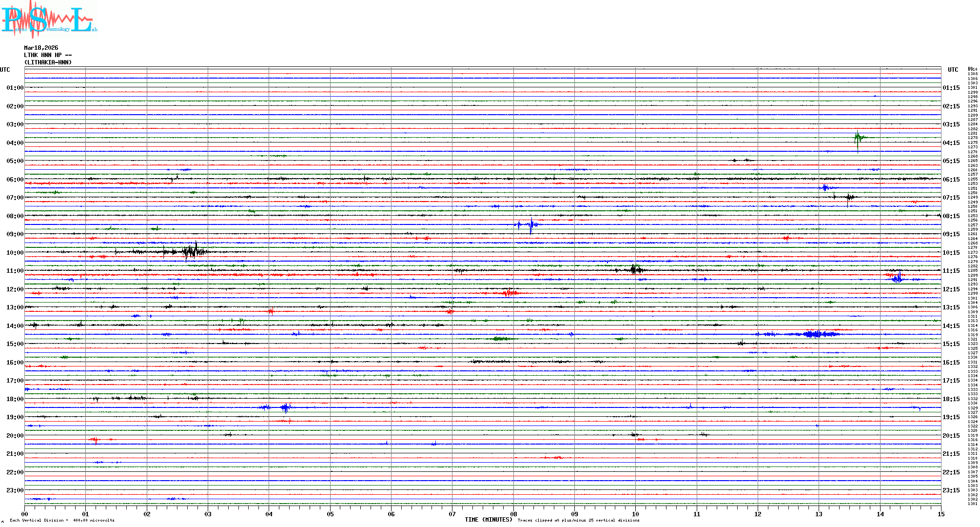Image resolution: width=980 pixels, height=527 pixels.
Task: Click minute 07 tick label on bottom axis
Action: pos(452,514)
